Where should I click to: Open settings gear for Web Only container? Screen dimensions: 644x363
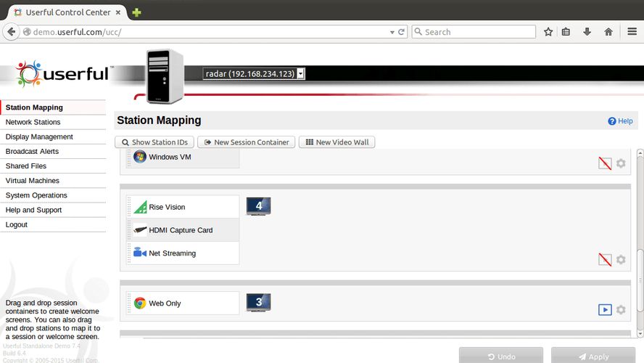(621, 309)
